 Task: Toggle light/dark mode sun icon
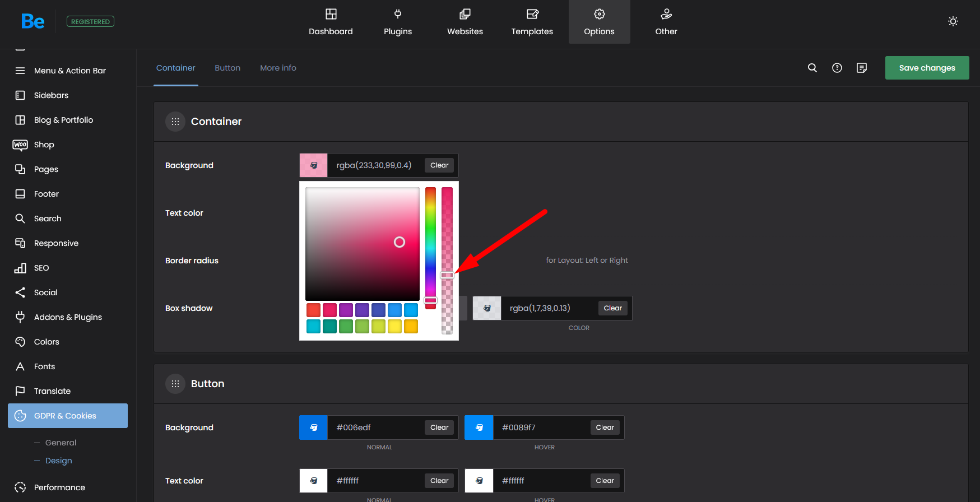coord(953,21)
